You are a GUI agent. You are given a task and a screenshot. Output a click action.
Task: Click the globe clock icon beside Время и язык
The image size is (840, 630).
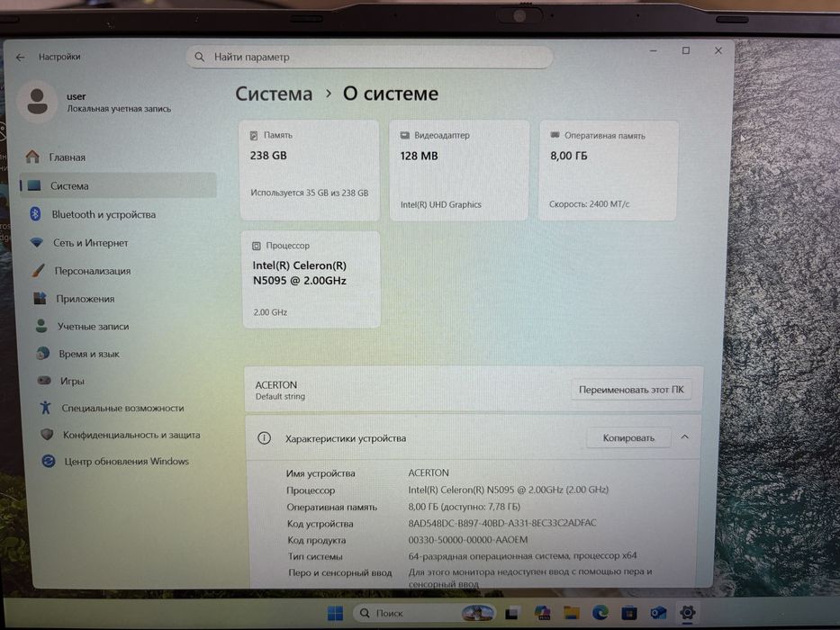[x=43, y=353]
